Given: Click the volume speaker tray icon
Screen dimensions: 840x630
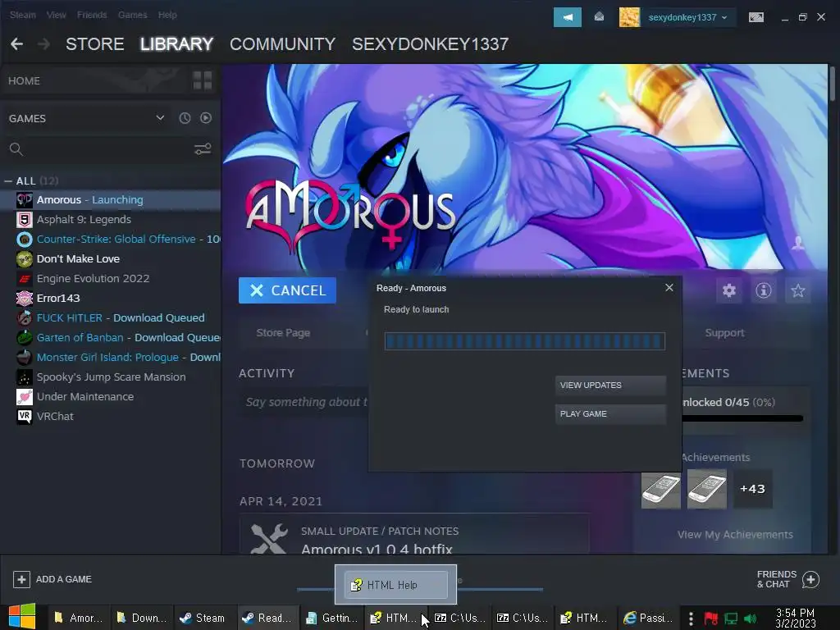Looking at the screenshot, I should (750, 619).
